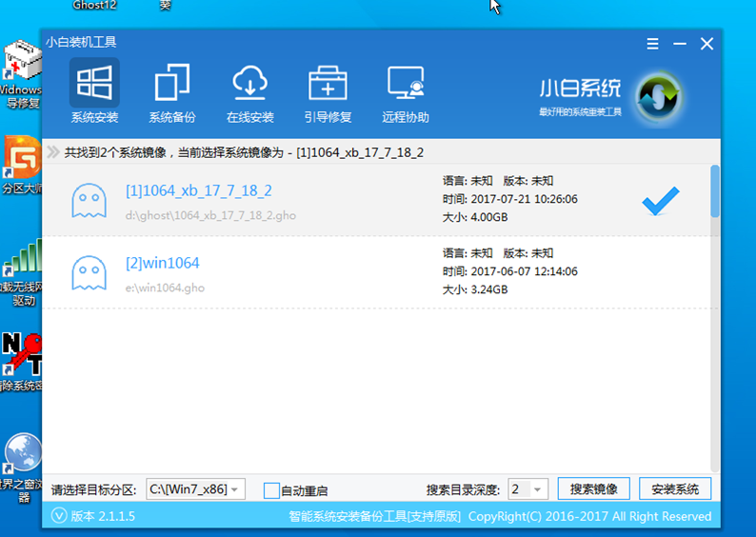Image resolution: width=756 pixels, height=537 pixels.
Task: Open the NT password removal desktop shortcut
Action: 21,362
